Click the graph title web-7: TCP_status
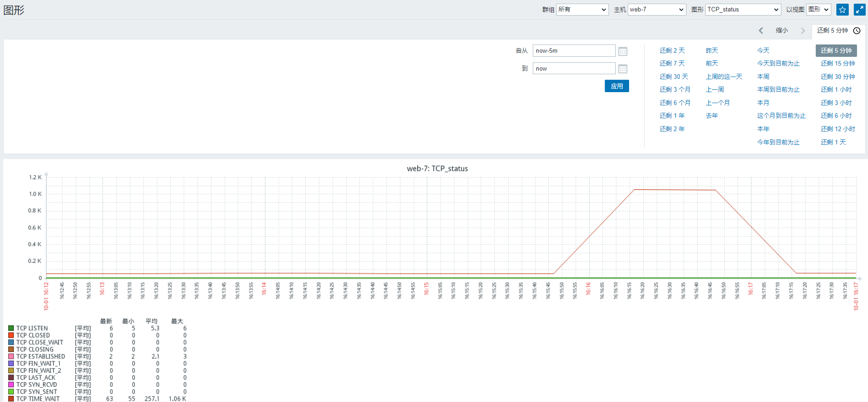The image size is (868, 402). tap(437, 169)
